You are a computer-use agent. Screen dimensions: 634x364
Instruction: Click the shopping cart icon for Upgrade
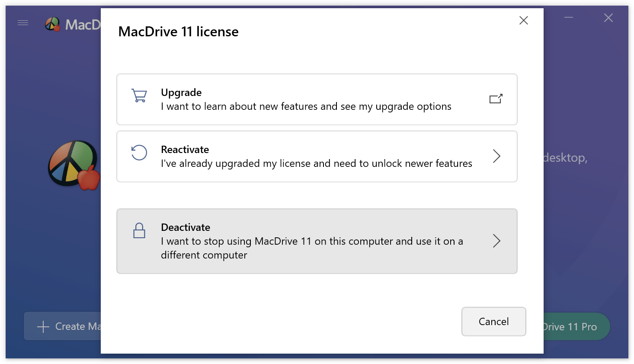click(139, 96)
